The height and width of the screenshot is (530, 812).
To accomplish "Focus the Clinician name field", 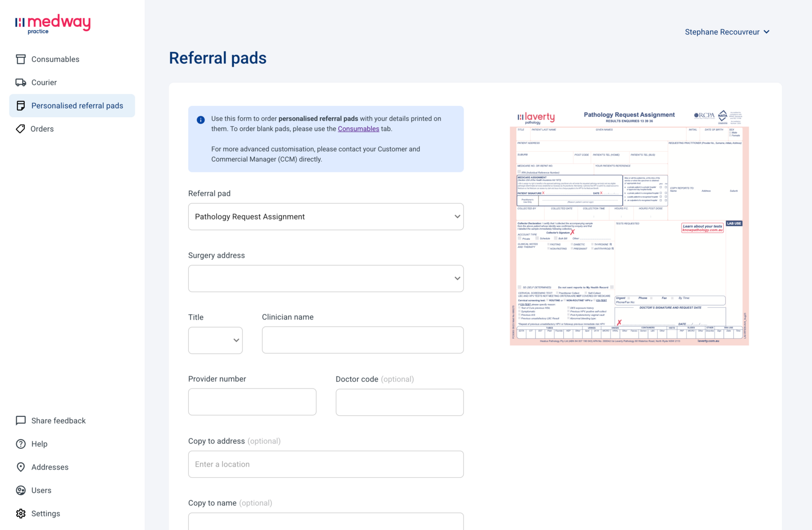I will [x=363, y=340].
